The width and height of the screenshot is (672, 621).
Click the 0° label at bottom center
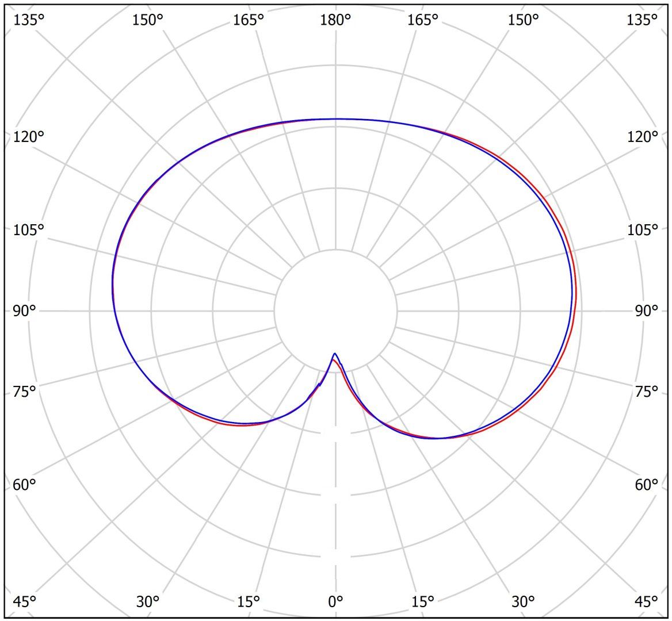[x=335, y=601]
